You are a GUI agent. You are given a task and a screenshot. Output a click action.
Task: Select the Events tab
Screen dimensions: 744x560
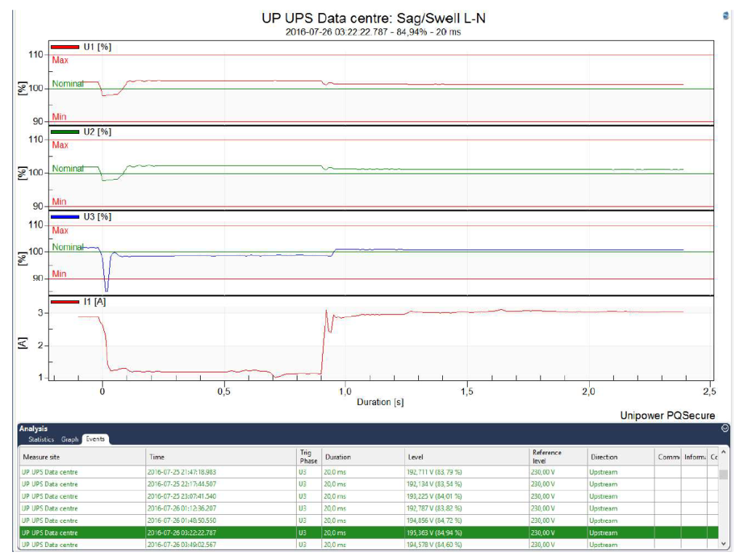[95, 439]
